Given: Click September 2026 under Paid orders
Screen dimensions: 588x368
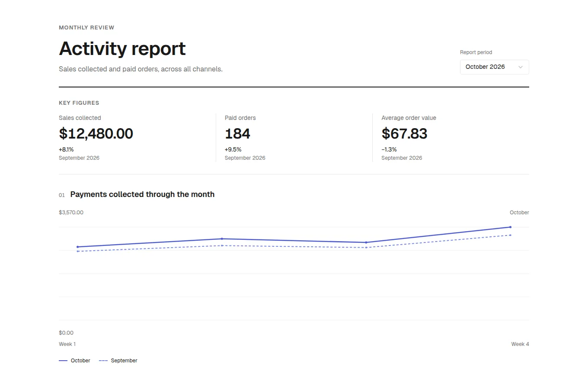Looking at the screenshot, I should [245, 158].
